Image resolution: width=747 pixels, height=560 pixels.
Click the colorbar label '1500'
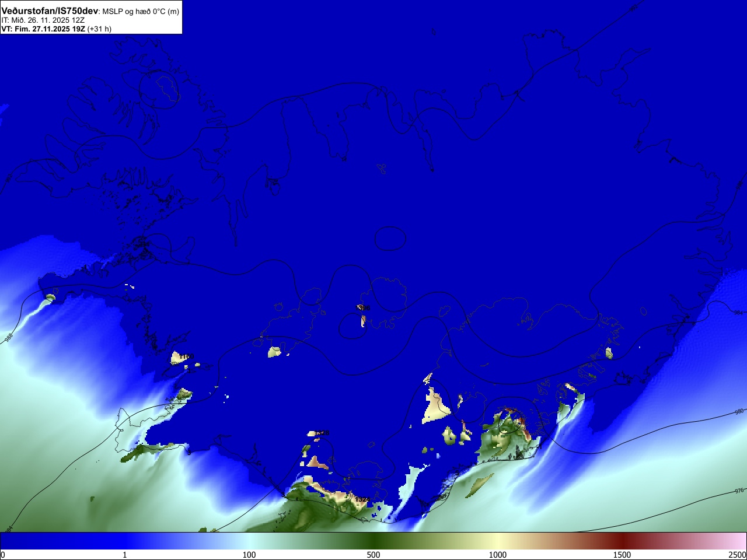tap(622, 555)
